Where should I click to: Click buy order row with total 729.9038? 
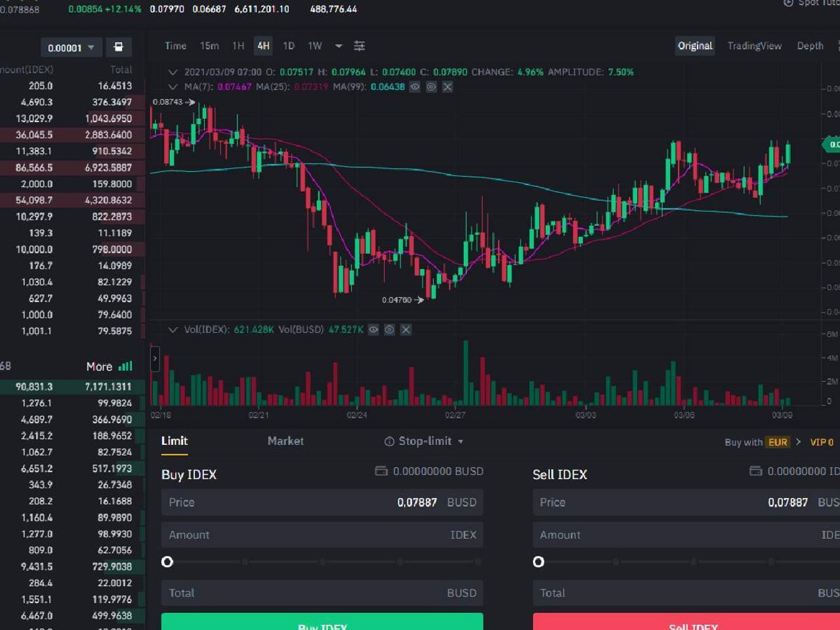pyautogui.click(x=72, y=566)
